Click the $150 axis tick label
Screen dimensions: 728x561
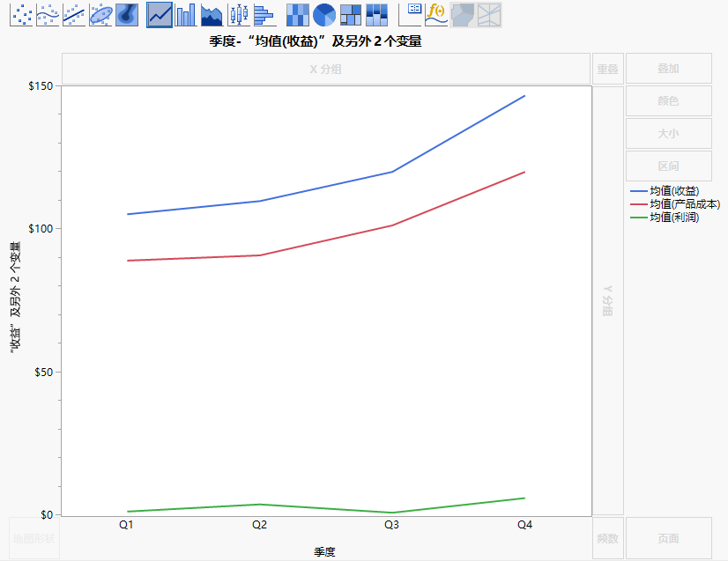41,85
